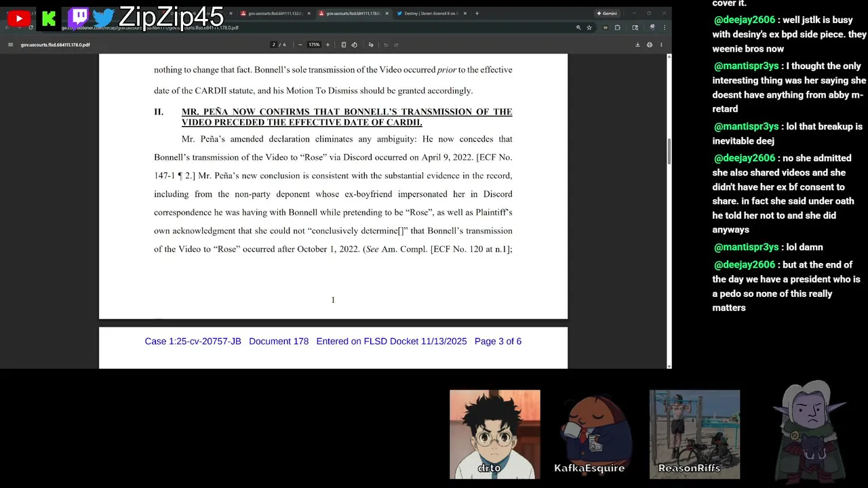Screen dimensions: 868x488
Task: Download the PDF document
Action: tap(637, 45)
